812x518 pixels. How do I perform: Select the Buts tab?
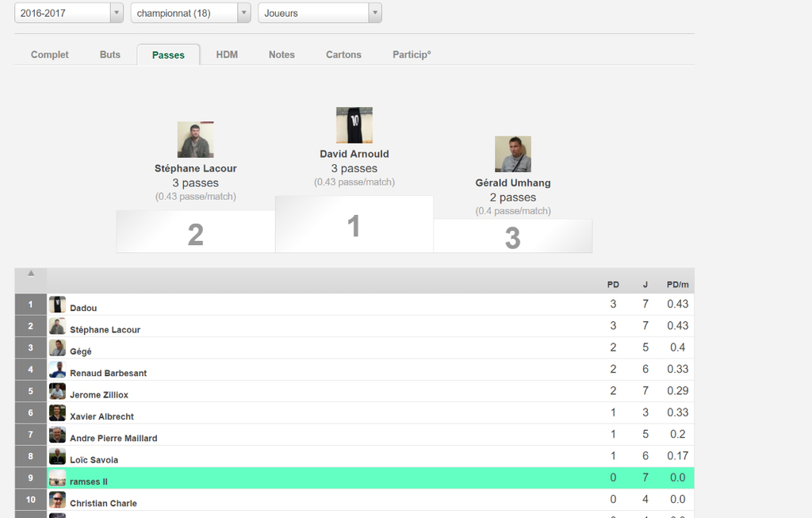pos(110,55)
